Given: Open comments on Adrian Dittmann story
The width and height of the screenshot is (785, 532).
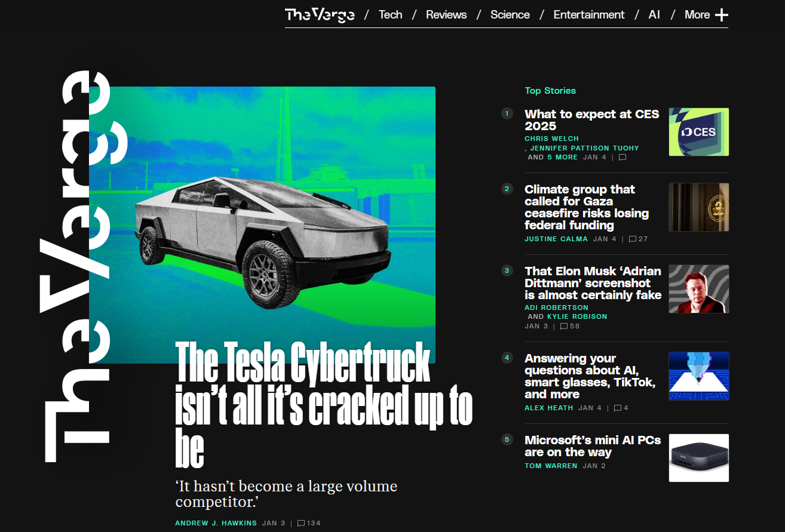Looking at the screenshot, I should [570, 326].
